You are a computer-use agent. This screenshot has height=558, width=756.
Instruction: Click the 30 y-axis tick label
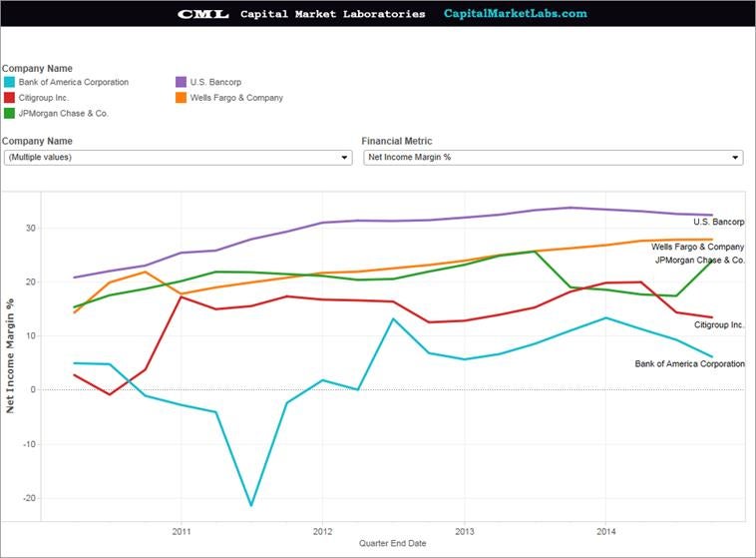pos(31,228)
